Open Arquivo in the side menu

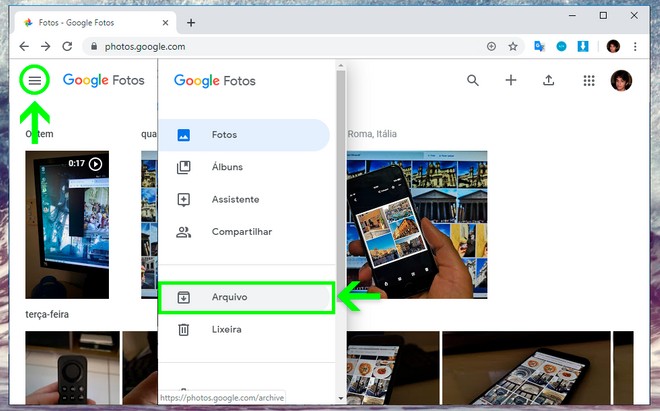(245, 297)
